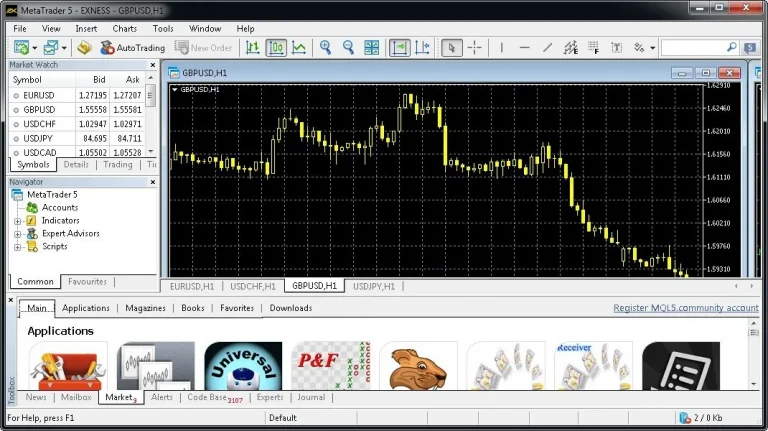This screenshot has height=431, width=768.
Task: Switch to Alerts toolbox tab
Action: pyautogui.click(x=162, y=397)
